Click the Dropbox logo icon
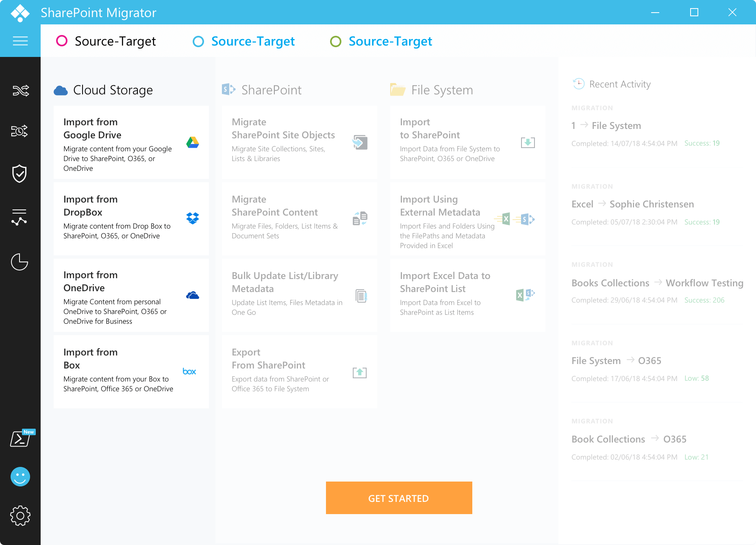Screen dimensions: 756x545 (x=193, y=218)
